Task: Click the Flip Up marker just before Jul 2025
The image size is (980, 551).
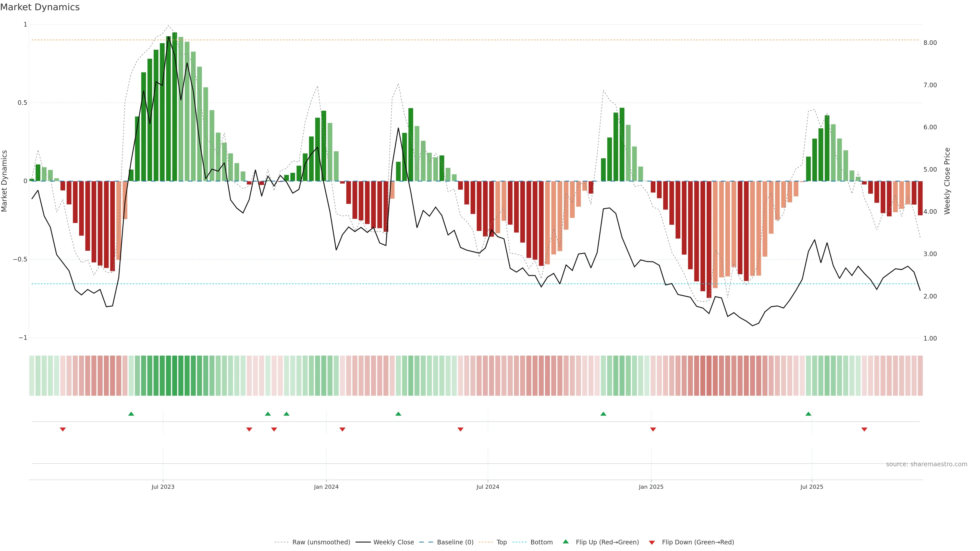Action: click(x=808, y=414)
